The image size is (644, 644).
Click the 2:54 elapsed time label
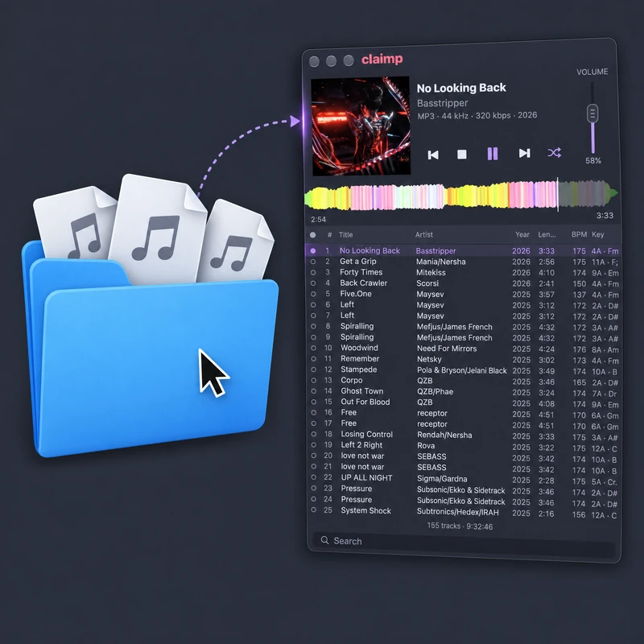318,219
